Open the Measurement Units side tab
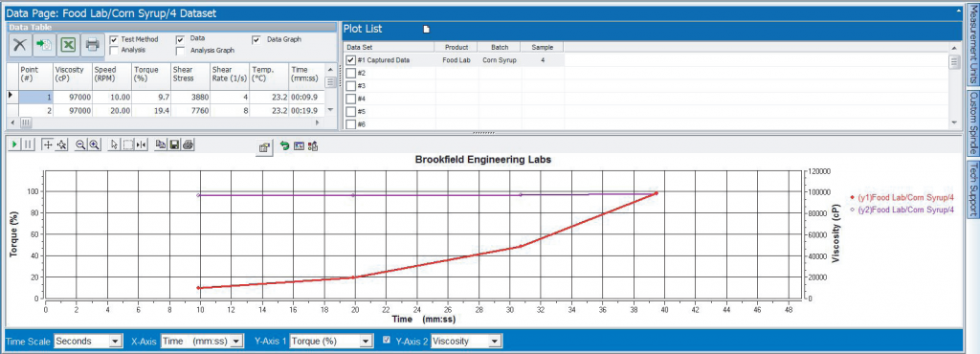This screenshot has width=980, height=354. (x=972, y=46)
